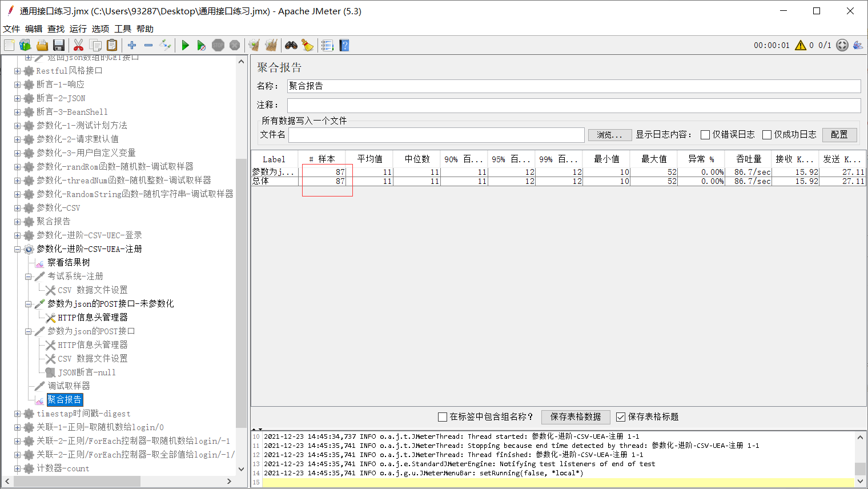Sort table by the Label column header

(274, 159)
